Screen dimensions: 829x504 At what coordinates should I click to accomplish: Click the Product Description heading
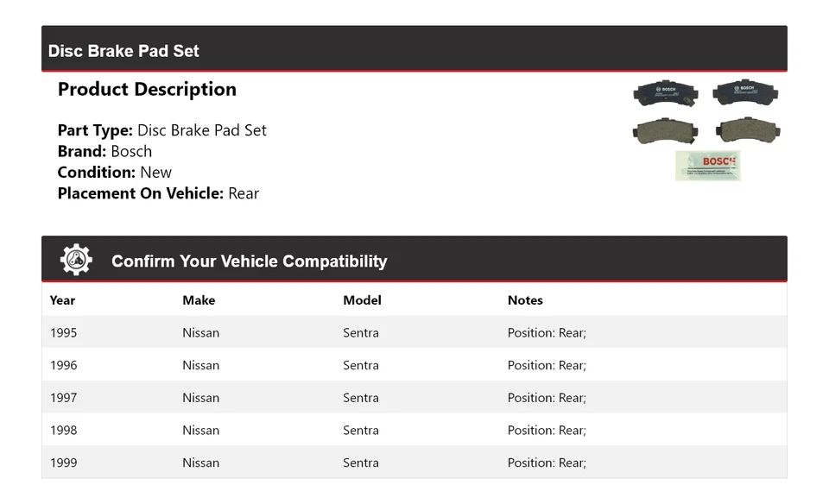[147, 89]
